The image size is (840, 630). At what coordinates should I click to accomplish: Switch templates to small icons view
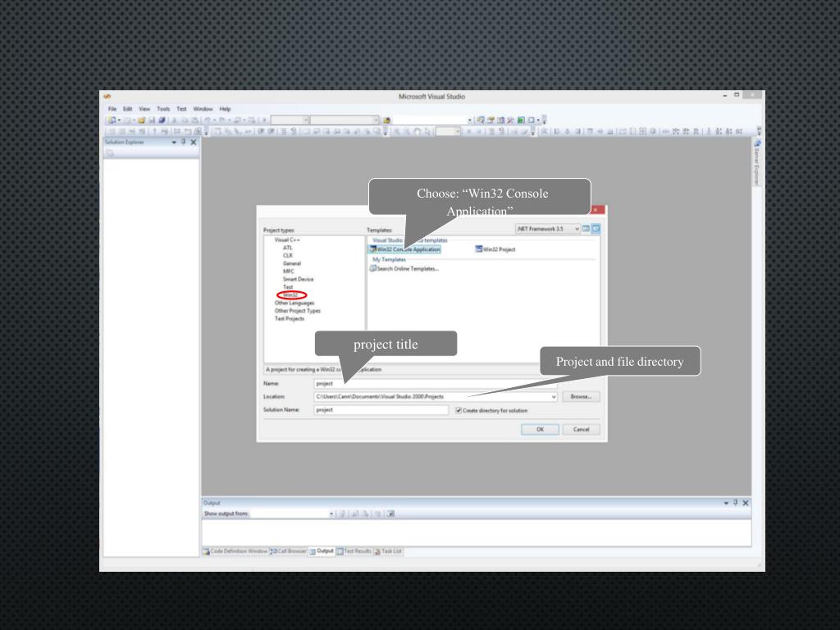click(x=596, y=229)
